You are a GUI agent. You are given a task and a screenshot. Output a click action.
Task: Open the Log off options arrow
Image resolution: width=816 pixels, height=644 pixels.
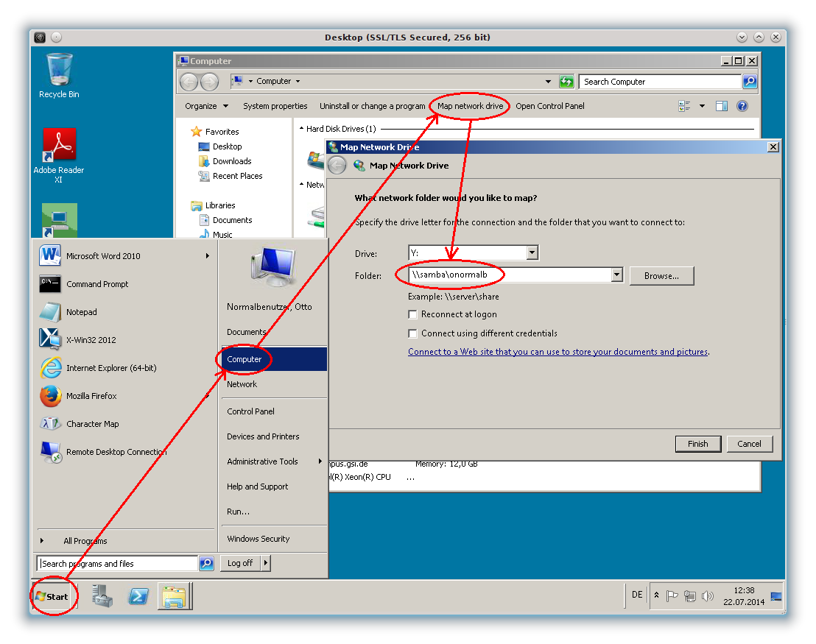[x=265, y=563]
